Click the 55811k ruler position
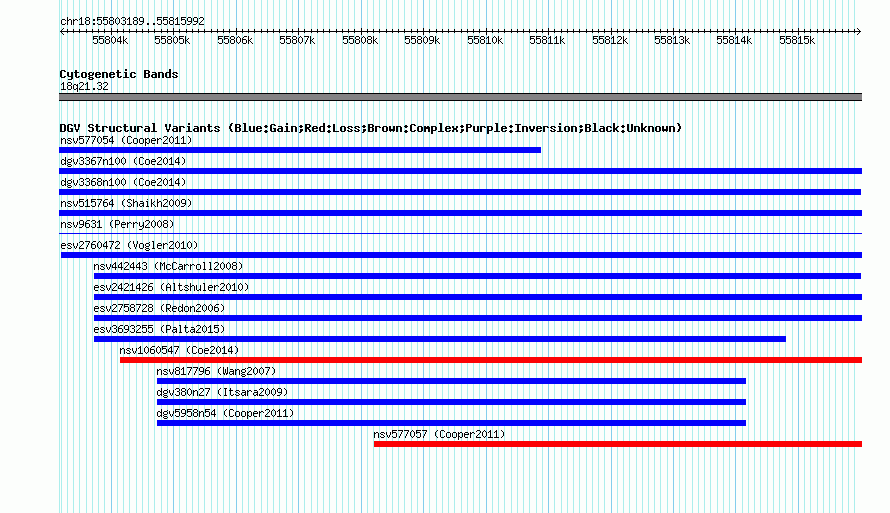Screen dimensions: 890x513 pos(547,40)
